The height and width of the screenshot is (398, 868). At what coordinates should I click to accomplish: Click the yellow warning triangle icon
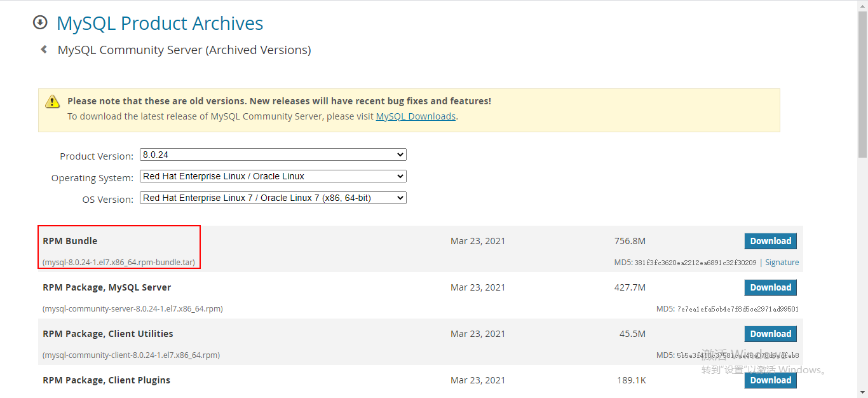(52, 102)
